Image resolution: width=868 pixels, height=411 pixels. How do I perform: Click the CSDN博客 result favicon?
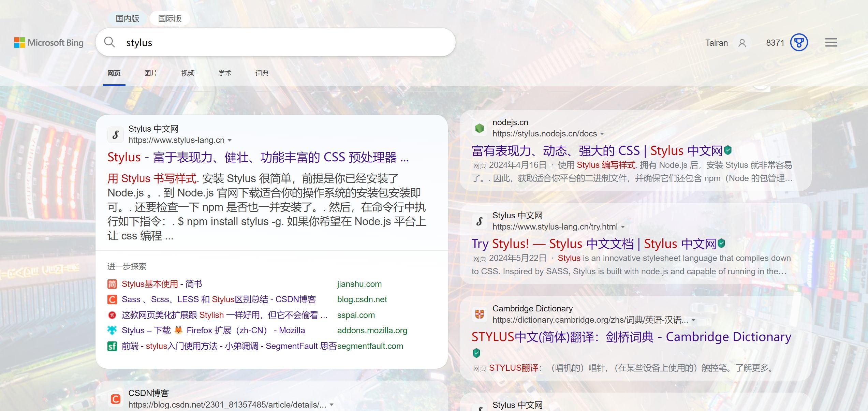(116, 399)
